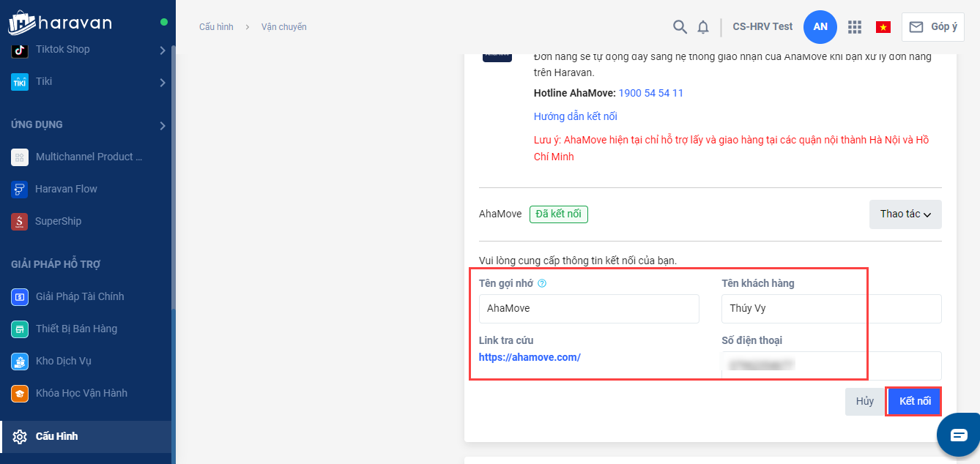Screen dimensions: 980x464
Task: Open the live chat bubble
Action: [959, 435]
